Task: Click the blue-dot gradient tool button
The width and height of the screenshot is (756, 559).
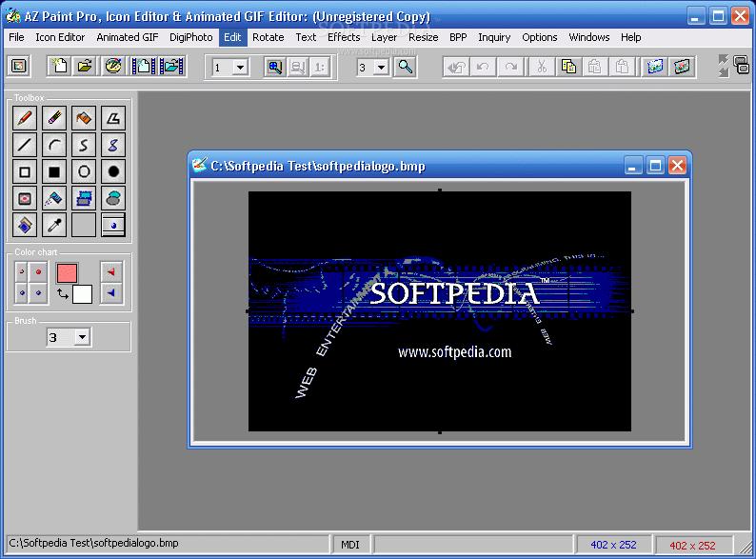Action: click(x=113, y=225)
